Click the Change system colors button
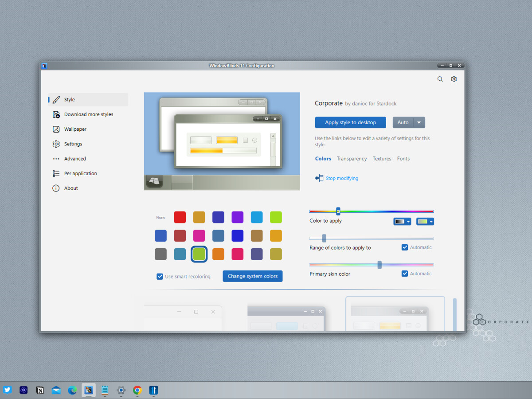Viewport: 532px width, 399px height. pyautogui.click(x=252, y=276)
